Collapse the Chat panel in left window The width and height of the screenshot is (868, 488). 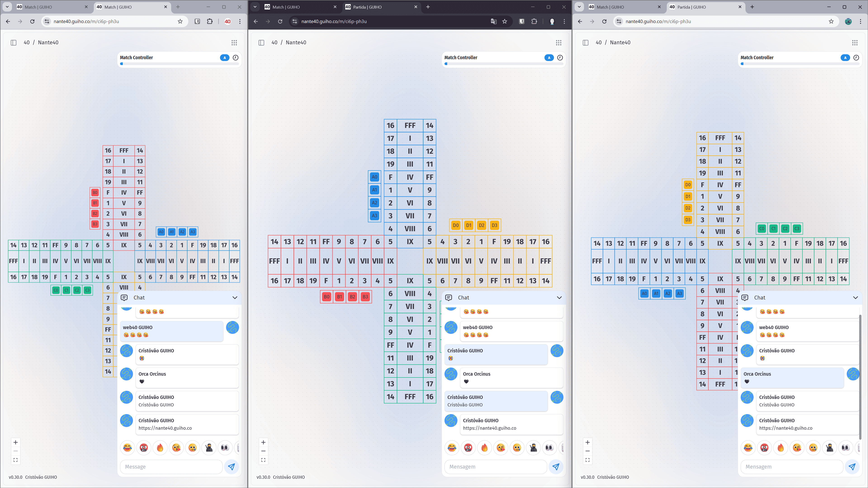coord(235,298)
